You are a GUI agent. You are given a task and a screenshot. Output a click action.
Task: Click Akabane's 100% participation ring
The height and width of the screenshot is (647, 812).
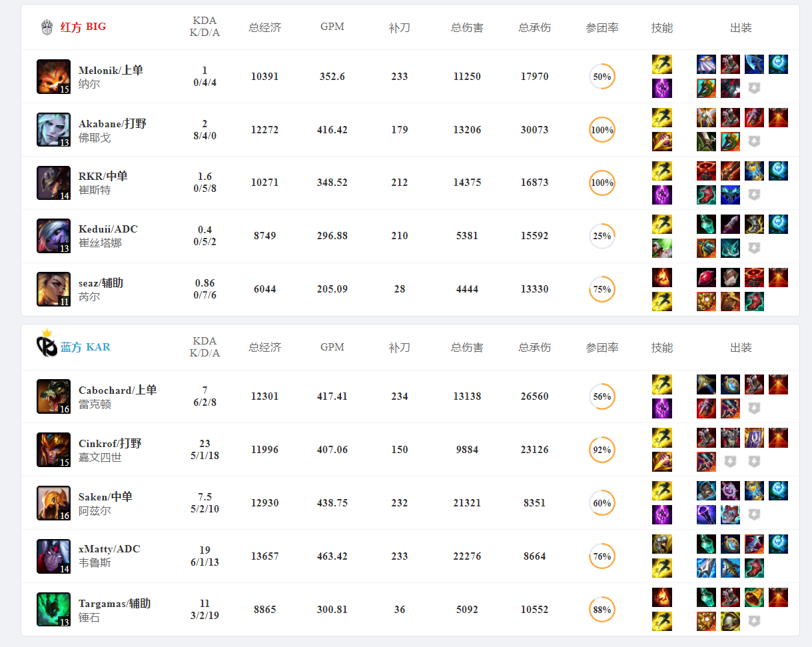(602, 129)
